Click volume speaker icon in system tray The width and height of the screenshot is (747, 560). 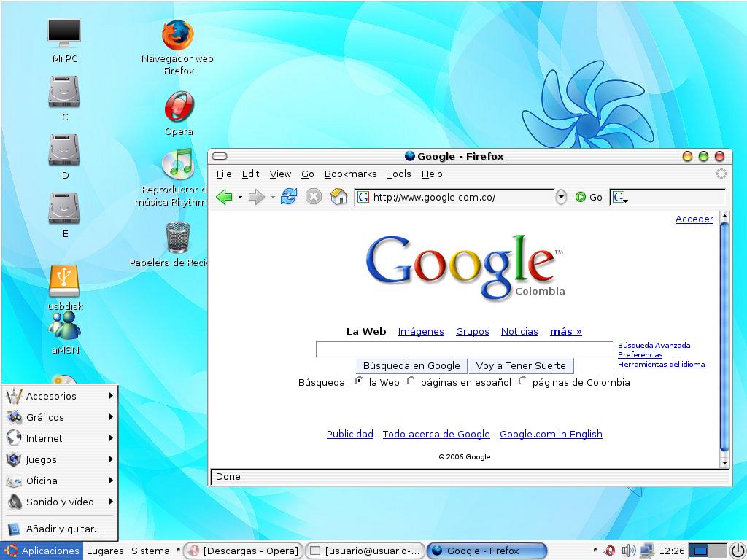(628, 551)
